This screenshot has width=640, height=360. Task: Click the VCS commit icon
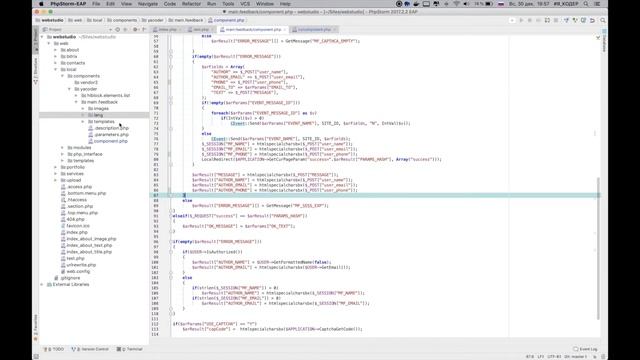575,20
